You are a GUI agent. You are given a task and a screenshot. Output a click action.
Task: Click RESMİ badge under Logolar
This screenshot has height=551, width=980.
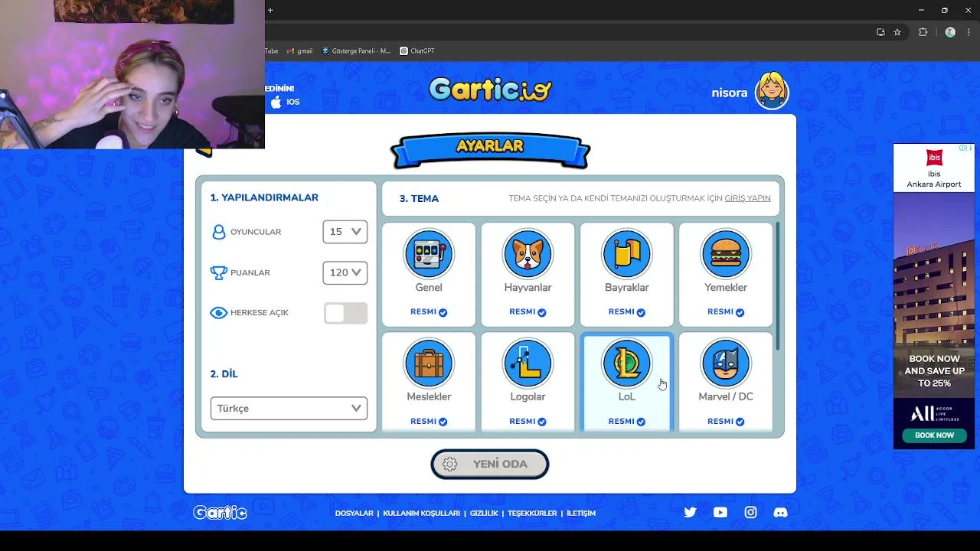click(x=528, y=422)
